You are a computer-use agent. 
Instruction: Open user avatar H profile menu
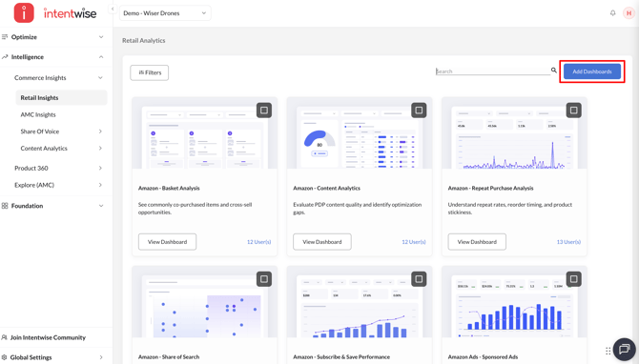629,13
